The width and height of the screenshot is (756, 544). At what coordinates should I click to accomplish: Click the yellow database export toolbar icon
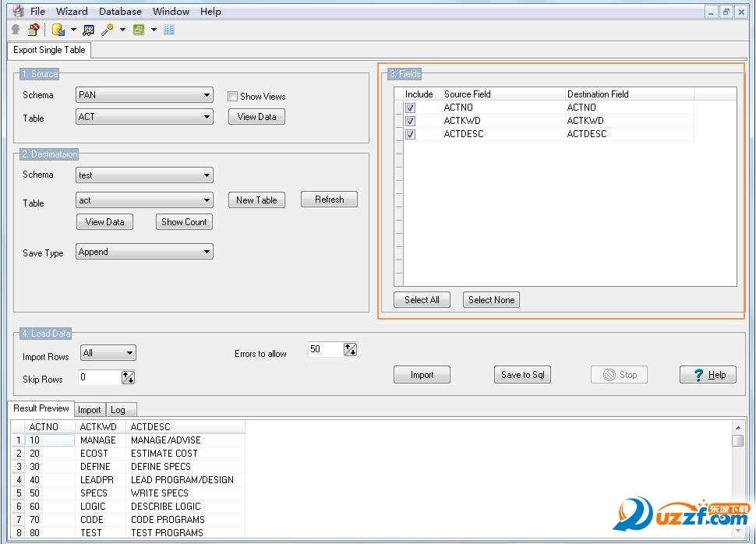(58, 30)
